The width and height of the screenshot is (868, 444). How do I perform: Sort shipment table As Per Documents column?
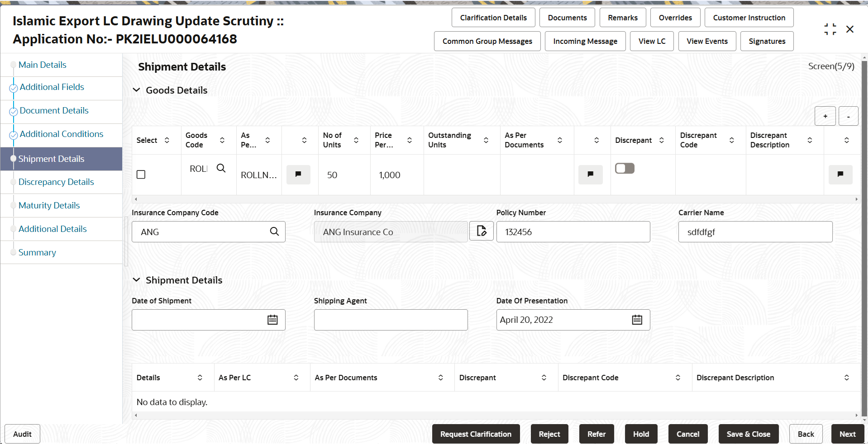coord(441,378)
